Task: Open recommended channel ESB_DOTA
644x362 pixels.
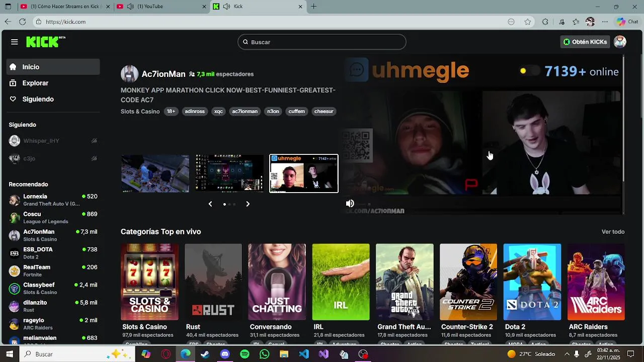Action: coord(53,253)
